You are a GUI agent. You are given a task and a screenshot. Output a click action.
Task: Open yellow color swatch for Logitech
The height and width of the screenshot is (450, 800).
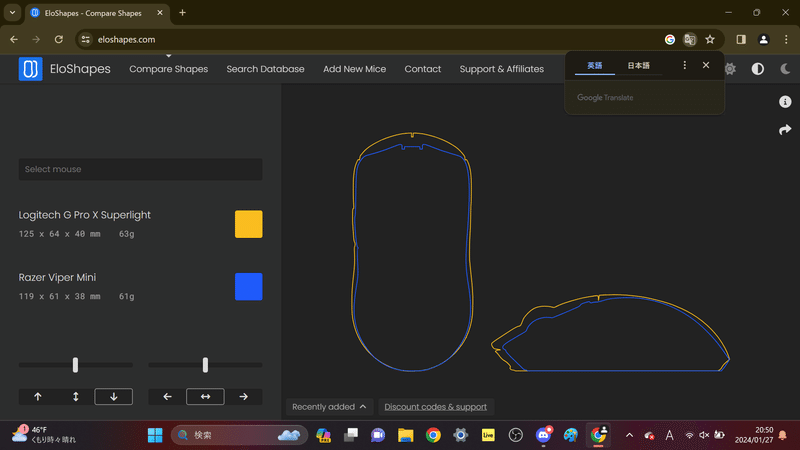click(x=248, y=224)
